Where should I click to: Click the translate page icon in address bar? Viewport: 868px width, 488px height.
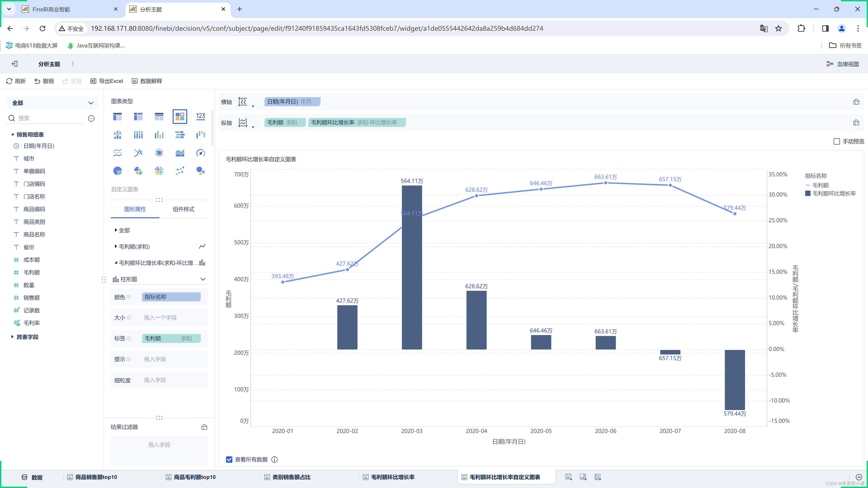pos(764,29)
